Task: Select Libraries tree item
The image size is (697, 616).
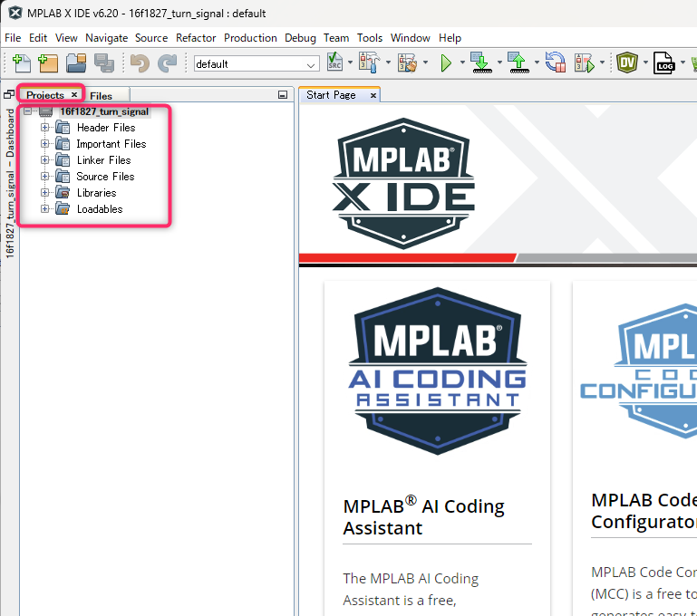Action: (96, 193)
